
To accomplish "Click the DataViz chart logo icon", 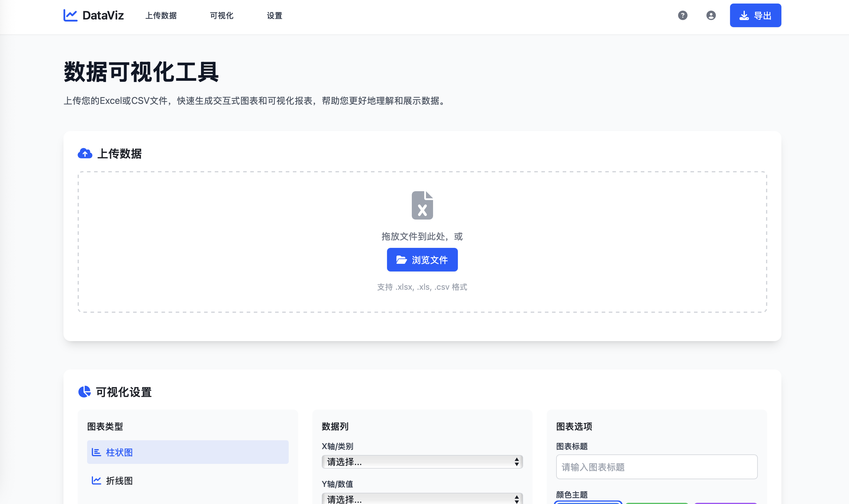I will coord(70,15).
